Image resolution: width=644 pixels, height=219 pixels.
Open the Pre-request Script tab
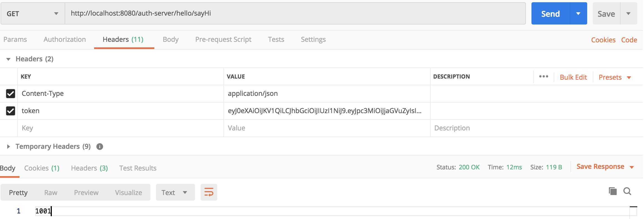pos(223,40)
